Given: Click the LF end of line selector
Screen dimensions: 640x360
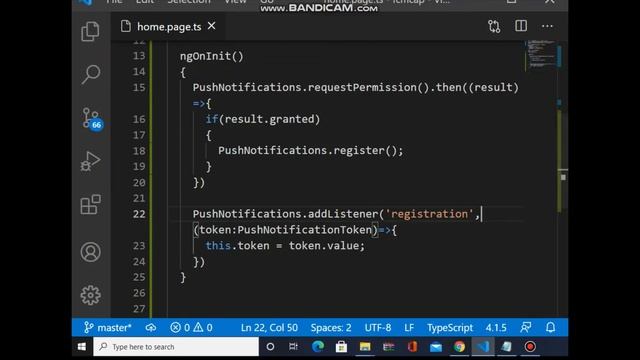Looking at the screenshot, I should click(x=409, y=327).
